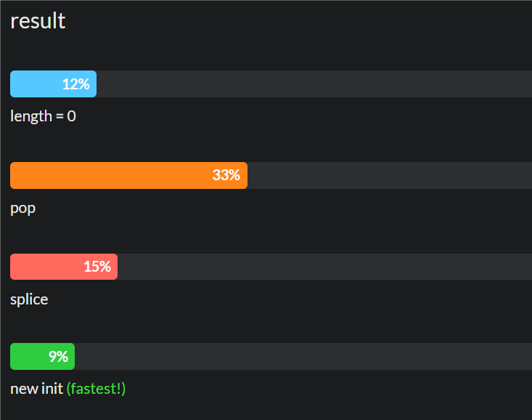Image resolution: width=532 pixels, height=420 pixels.
Task: Click the word 'init' in last label
Action: [52, 389]
